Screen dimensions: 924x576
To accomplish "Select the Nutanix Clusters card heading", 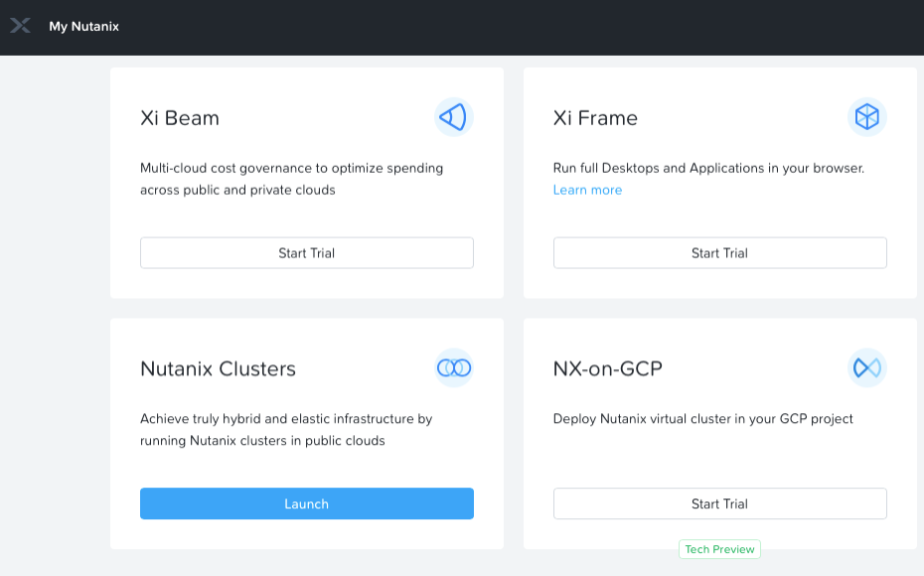I will [218, 368].
